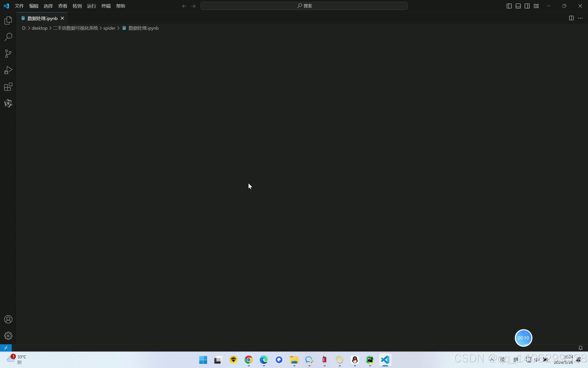The height and width of the screenshot is (368, 588).
Task: Open QQ penguin app in taskbar
Action: point(355,360)
